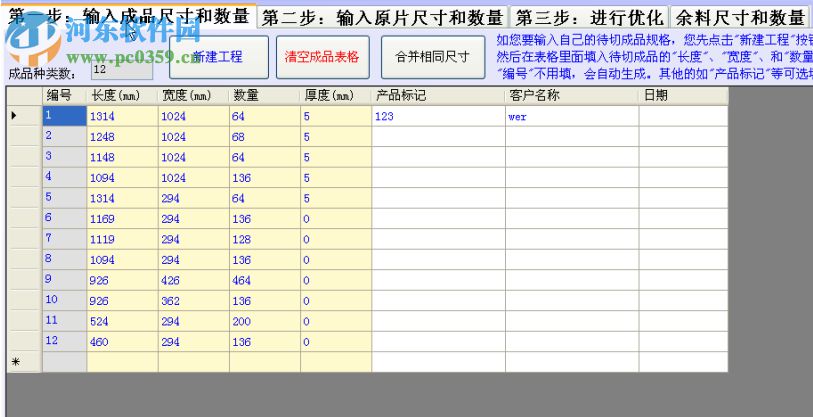Select the 第一步：输入成品尺寸和数量 tab
This screenshot has width=813, height=417.
point(129,17)
